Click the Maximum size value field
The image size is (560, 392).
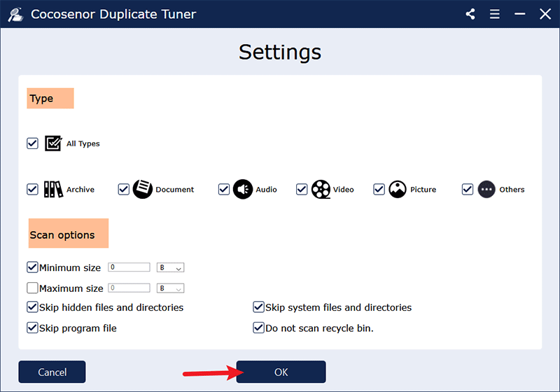[129, 288]
